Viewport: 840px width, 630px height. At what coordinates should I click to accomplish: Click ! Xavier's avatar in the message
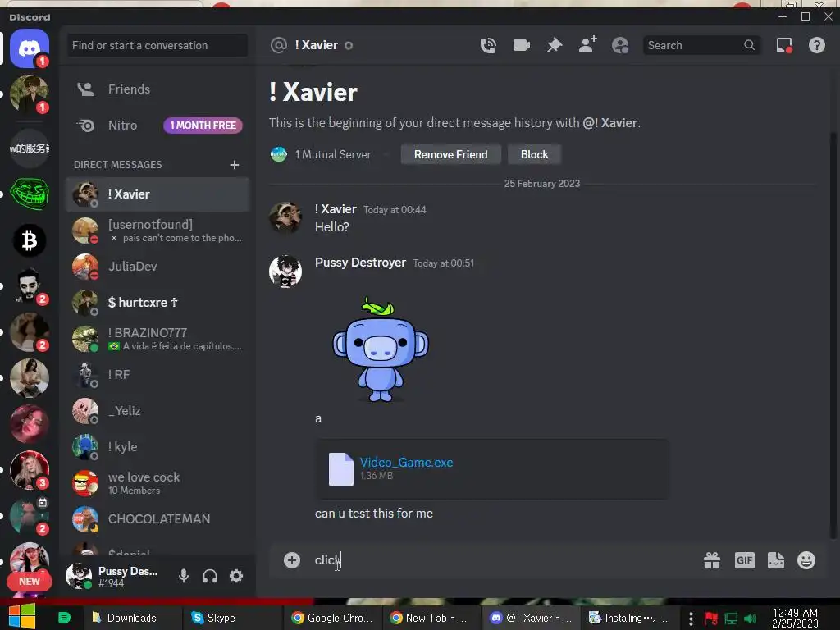(285, 217)
